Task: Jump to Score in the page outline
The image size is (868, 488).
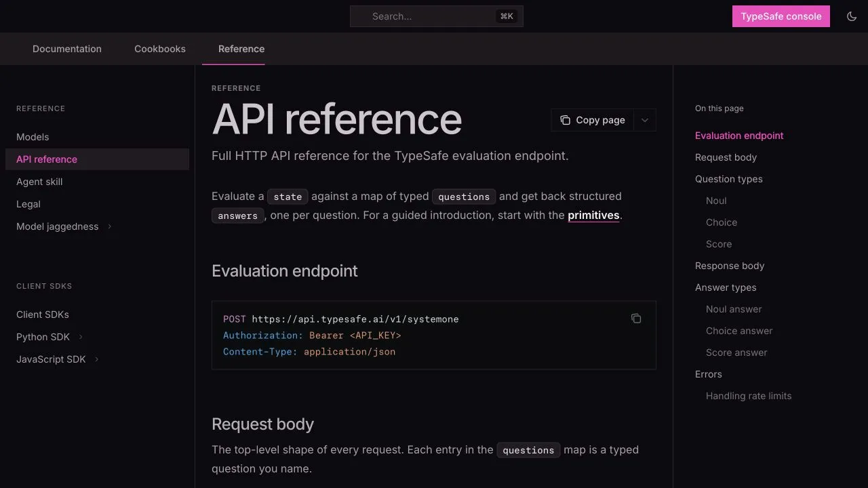Action: pos(719,244)
